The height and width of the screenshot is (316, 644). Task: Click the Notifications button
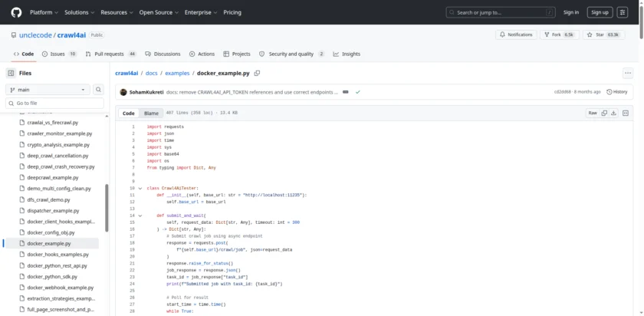click(516, 35)
